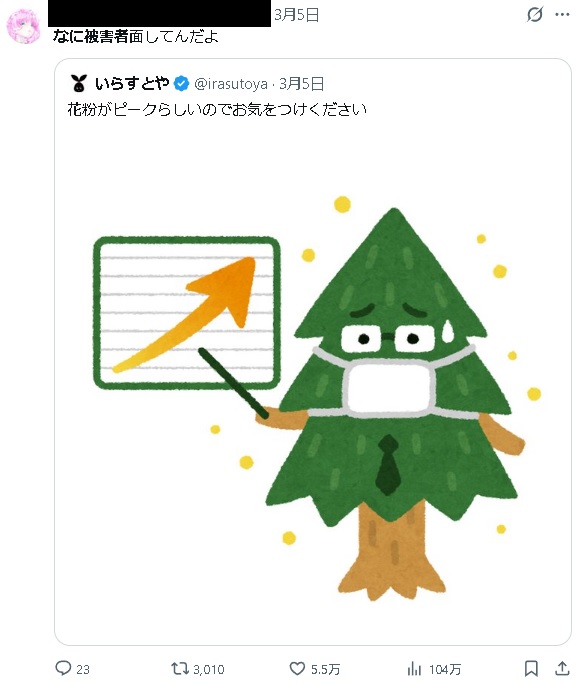Bookmark this post
Image resolution: width=582 pixels, height=685 pixels.
[531, 668]
